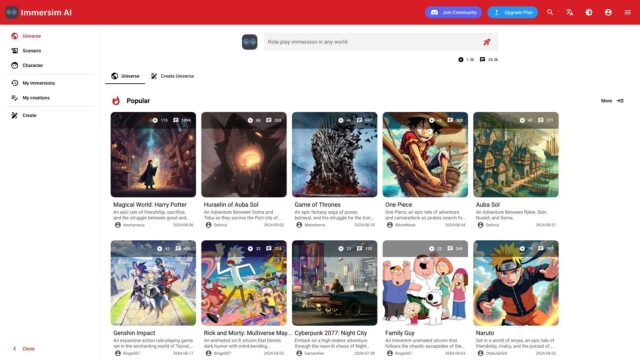This screenshot has width=640, height=360.
Task: Click the robot avatar beside the input
Action: pos(249,42)
